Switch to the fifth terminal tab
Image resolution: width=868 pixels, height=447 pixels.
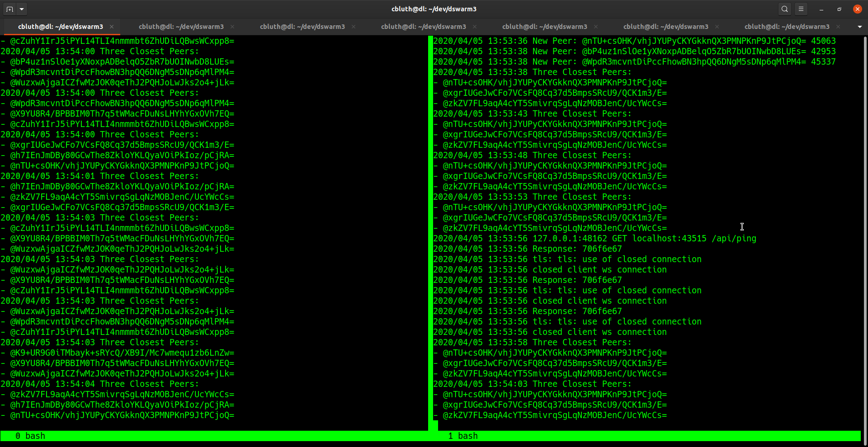[x=545, y=27]
